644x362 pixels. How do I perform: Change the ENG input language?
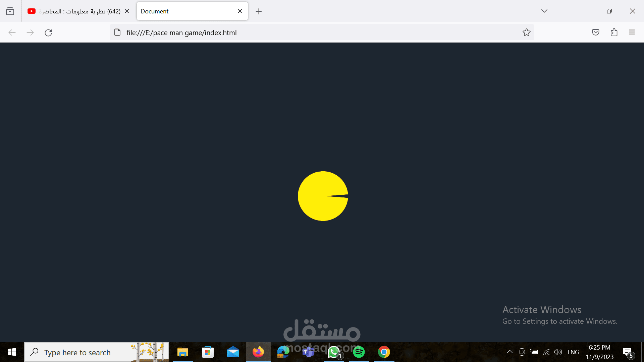(573, 352)
